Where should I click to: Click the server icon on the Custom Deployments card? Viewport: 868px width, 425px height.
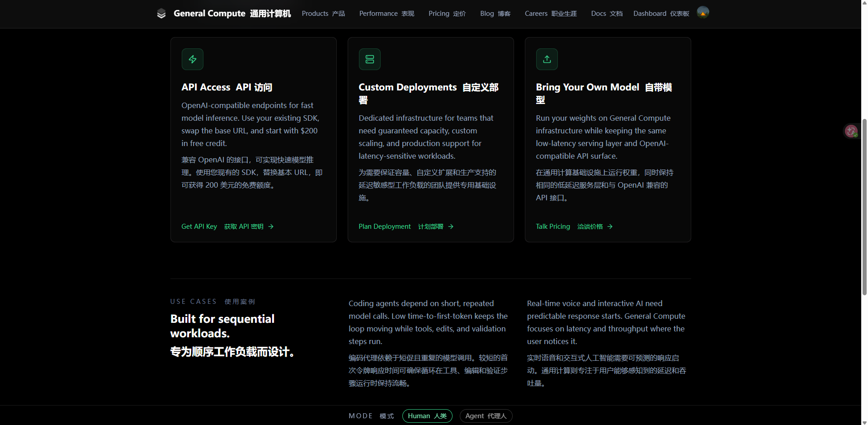point(370,59)
